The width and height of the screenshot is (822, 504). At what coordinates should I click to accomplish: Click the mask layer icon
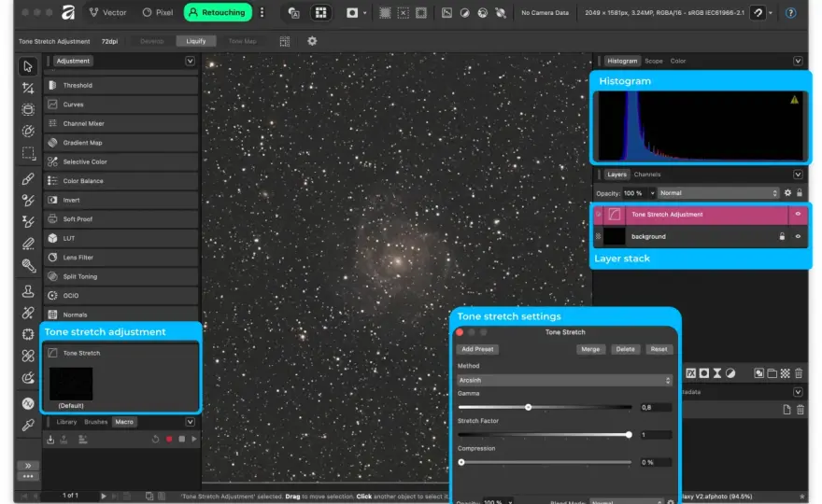pyautogui.click(x=704, y=373)
